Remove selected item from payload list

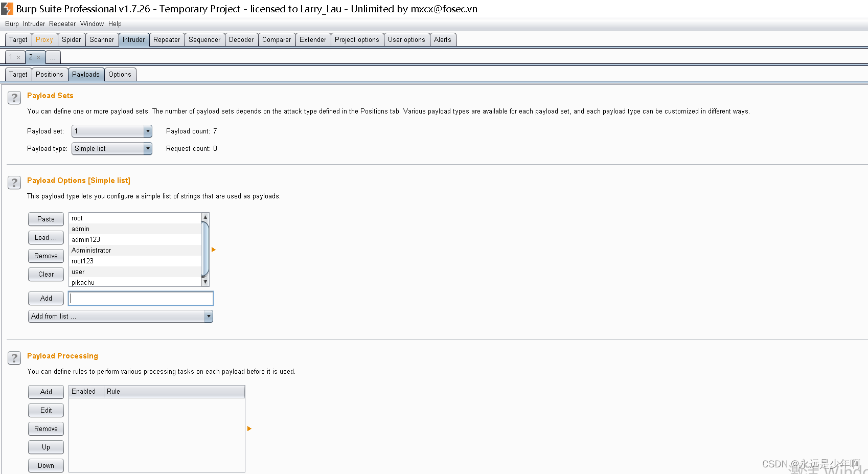tap(46, 256)
